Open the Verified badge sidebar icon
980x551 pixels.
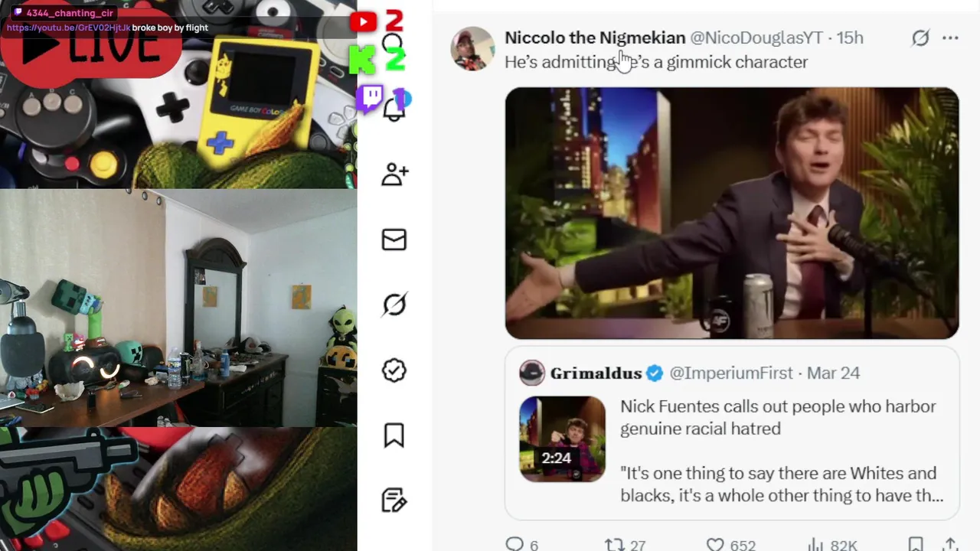[394, 370]
